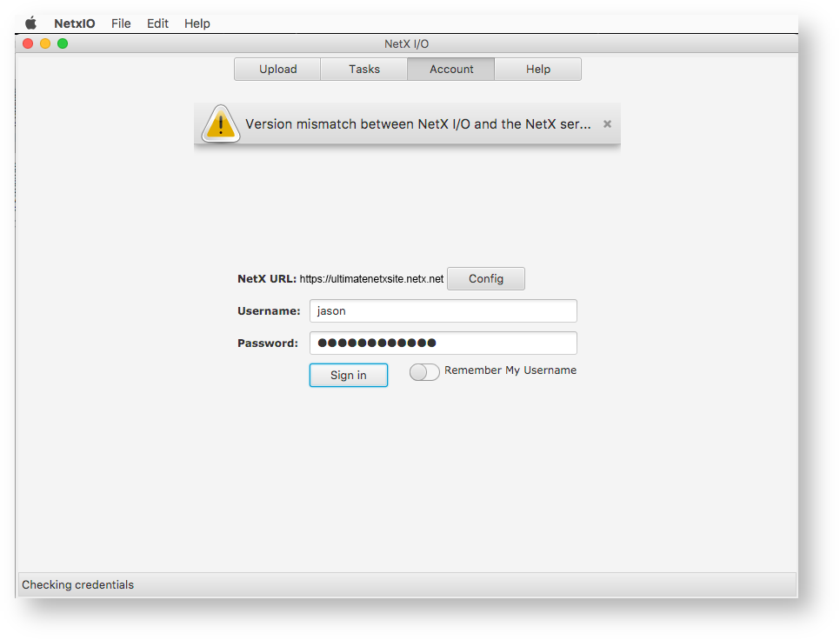Focus the Username input field
Image resolution: width=840 pixels, height=640 pixels.
click(x=443, y=311)
